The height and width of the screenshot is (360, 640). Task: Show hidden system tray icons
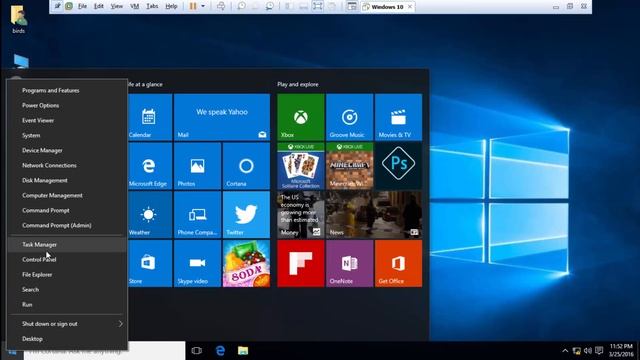[565, 351]
